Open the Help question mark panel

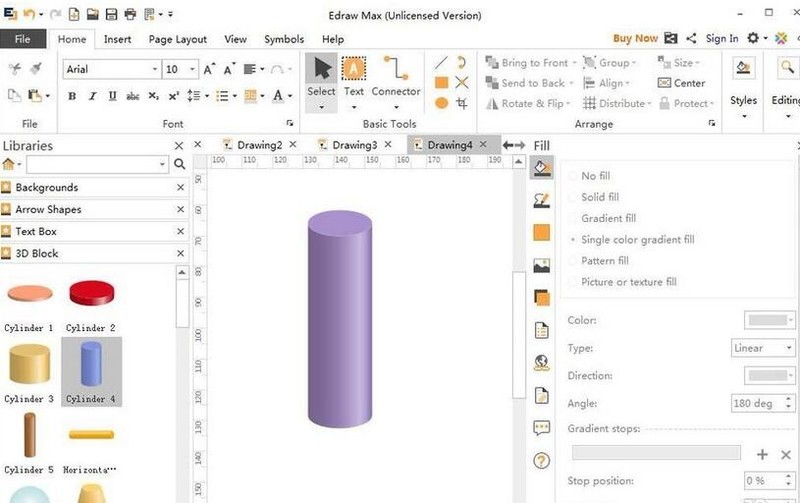click(541, 461)
